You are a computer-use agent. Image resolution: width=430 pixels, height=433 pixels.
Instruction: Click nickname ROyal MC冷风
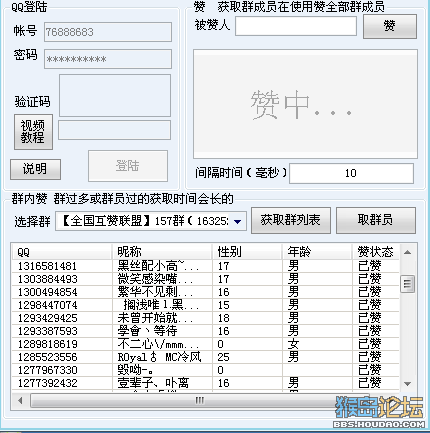point(159,357)
